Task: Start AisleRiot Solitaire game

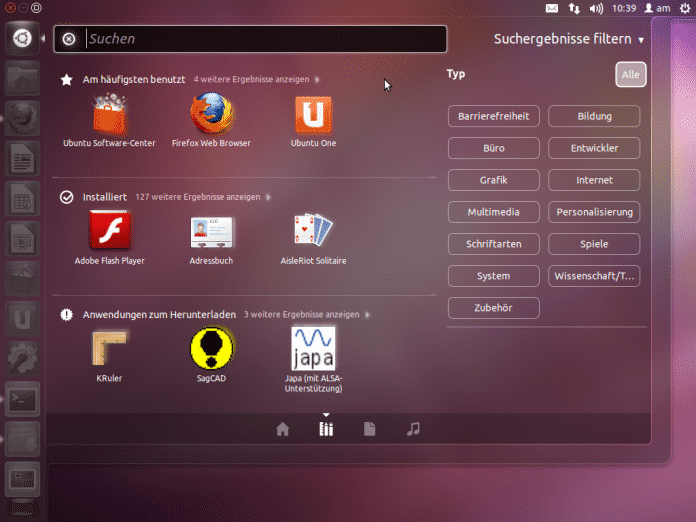Action: (x=313, y=232)
